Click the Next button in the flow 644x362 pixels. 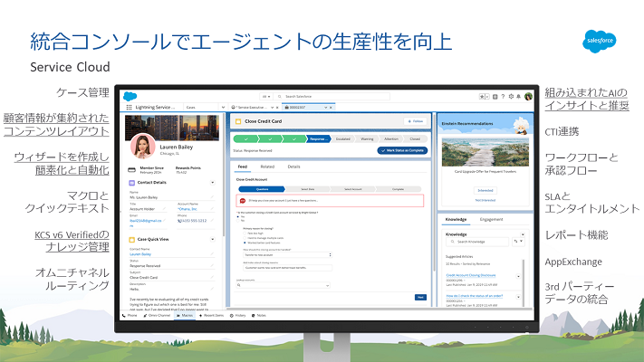pyautogui.click(x=420, y=297)
